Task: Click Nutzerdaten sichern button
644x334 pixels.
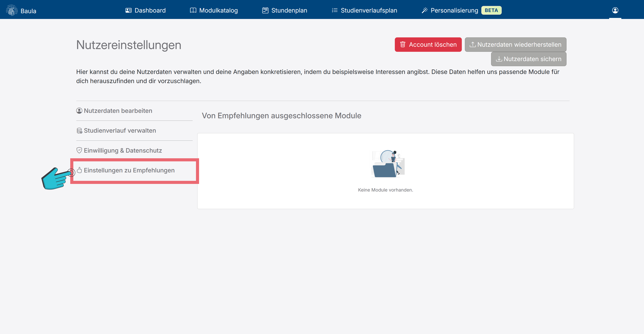Action: (529, 59)
